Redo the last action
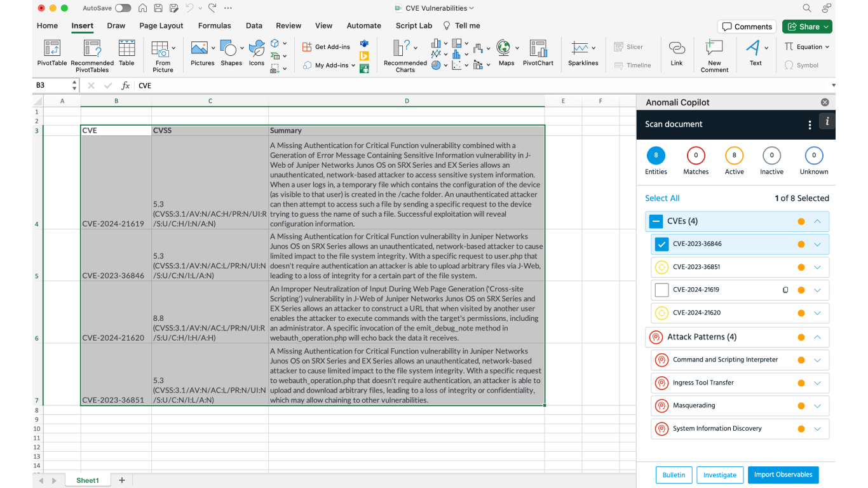The height and width of the screenshot is (488, 868). [x=212, y=8]
